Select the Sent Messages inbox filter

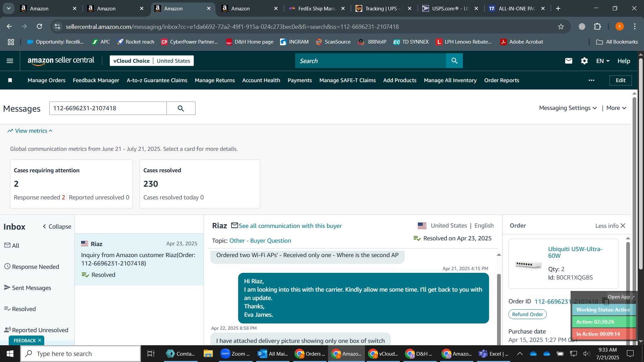(28, 288)
